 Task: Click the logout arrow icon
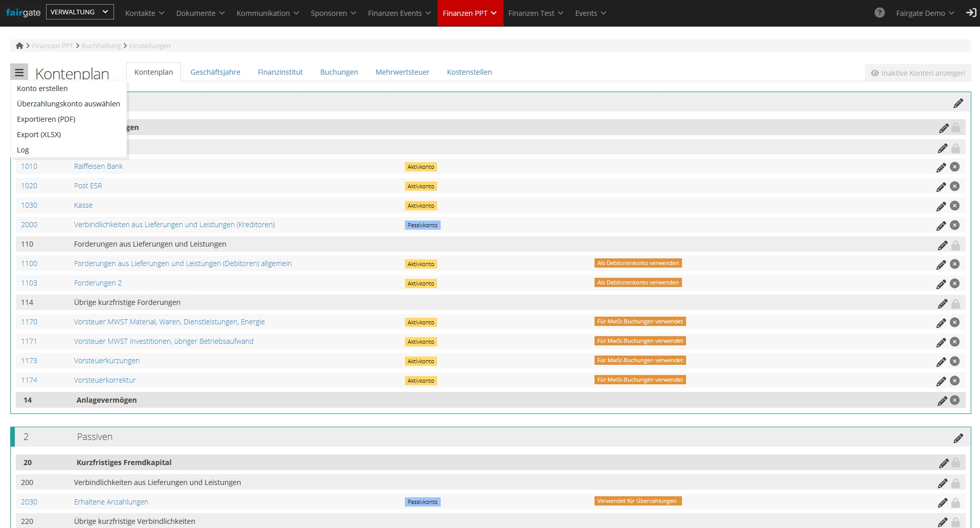[971, 13]
